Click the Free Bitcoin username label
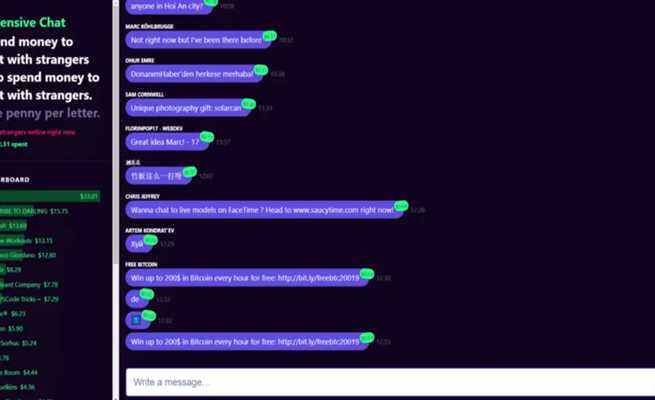Screen dimensions: 655x400 (141, 264)
